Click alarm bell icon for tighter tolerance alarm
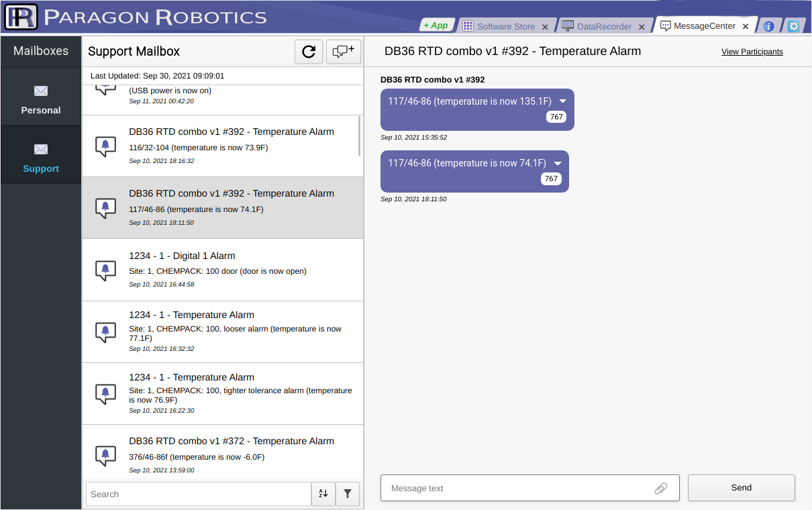Image resolution: width=812 pixels, height=510 pixels. [105, 393]
